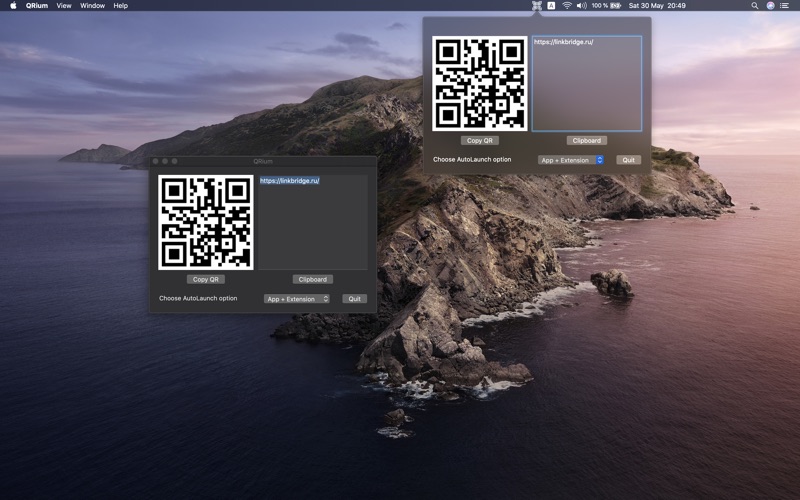Open the volume control in menu bar
The width and height of the screenshot is (800, 500).
coord(582,6)
